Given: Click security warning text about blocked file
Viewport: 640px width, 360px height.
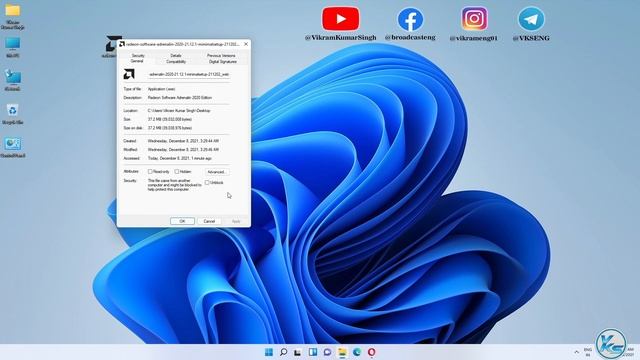Looking at the screenshot, I should (174, 185).
